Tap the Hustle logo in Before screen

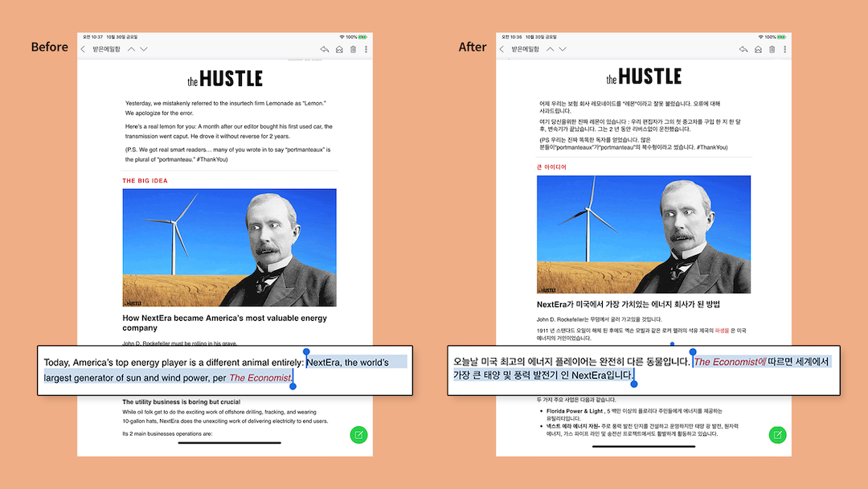pyautogui.click(x=225, y=79)
